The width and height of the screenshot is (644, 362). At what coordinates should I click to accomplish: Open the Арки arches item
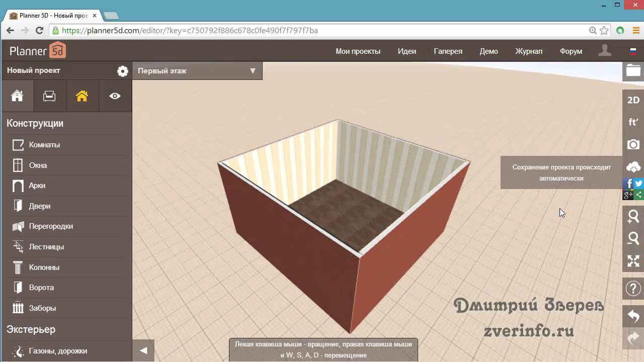click(66, 186)
